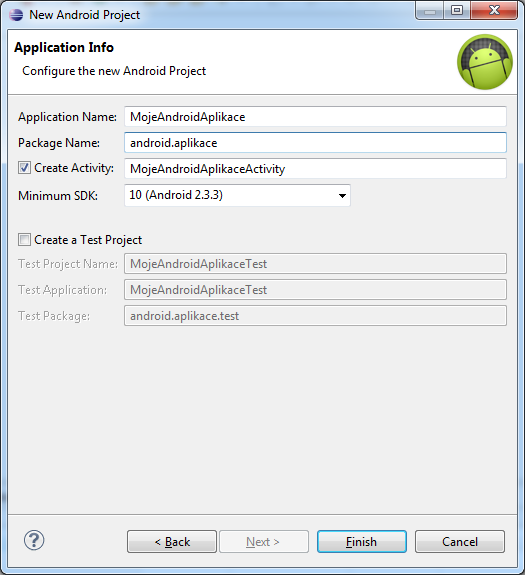525x575 pixels.
Task: Close the dialog with the X button
Action: point(494,11)
